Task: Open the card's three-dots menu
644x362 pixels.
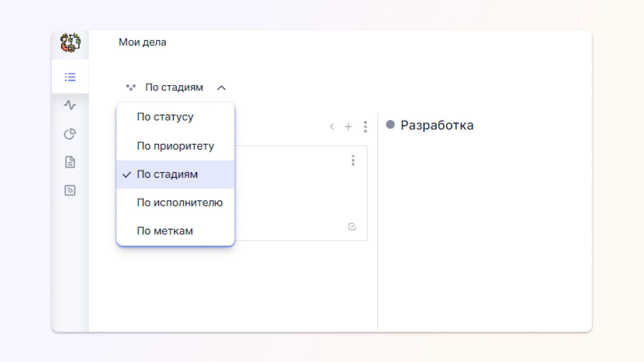Action: coord(353,160)
